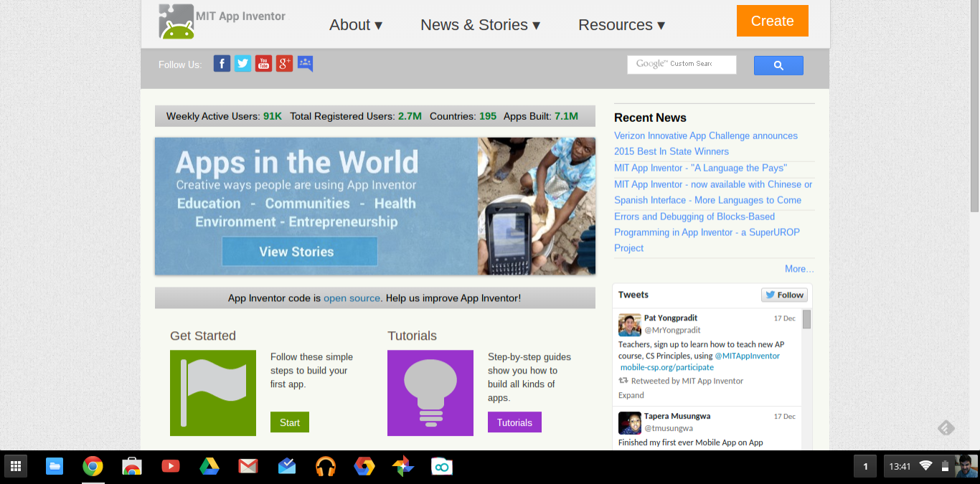Viewport: 980px width, 484px height.
Task: Expand Pat Yongpradit's tweet
Action: point(631,395)
